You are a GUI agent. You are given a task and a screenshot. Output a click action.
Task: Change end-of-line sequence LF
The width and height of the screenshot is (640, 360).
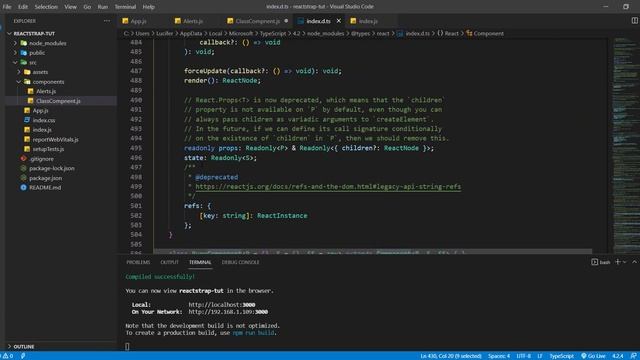(540, 356)
